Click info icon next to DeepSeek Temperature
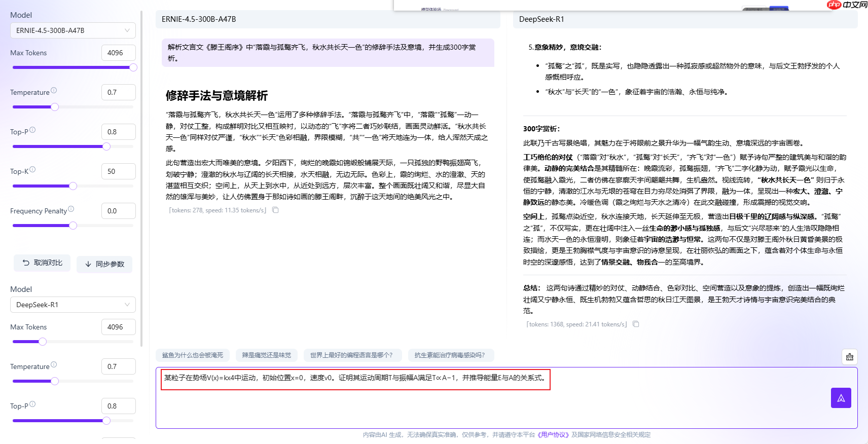The height and width of the screenshot is (444, 868). [x=54, y=364]
